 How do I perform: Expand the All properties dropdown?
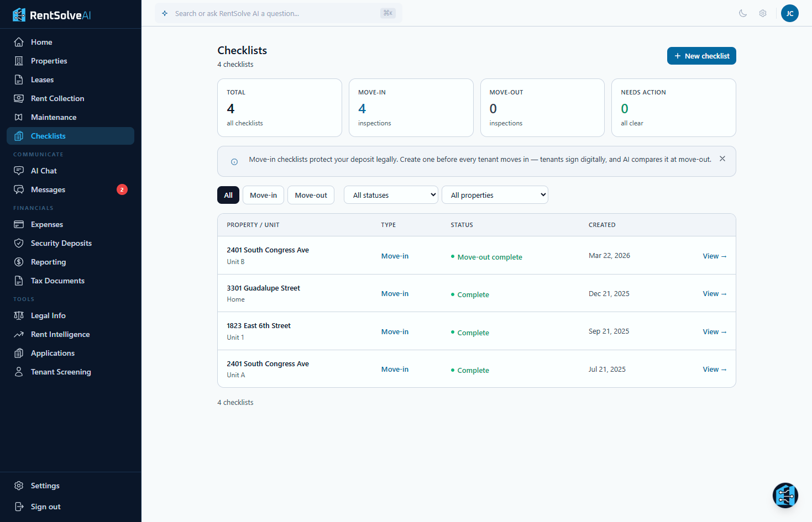tap(495, 195)
